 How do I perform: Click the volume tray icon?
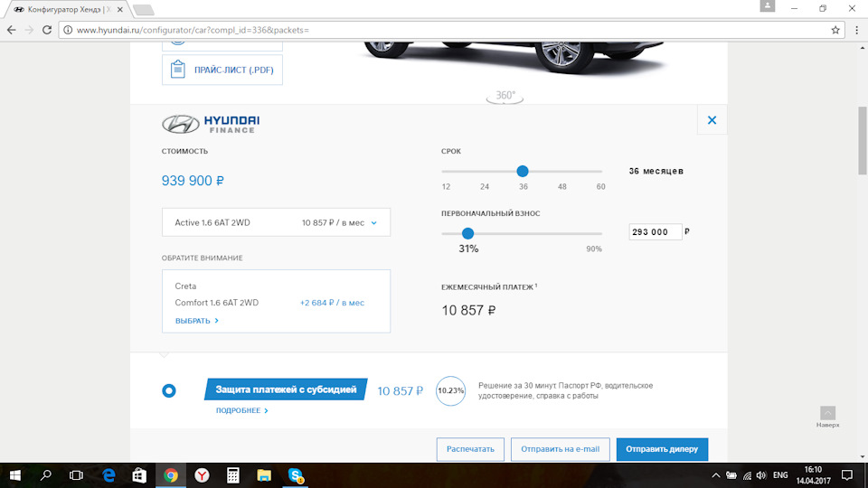pos(761,475)
